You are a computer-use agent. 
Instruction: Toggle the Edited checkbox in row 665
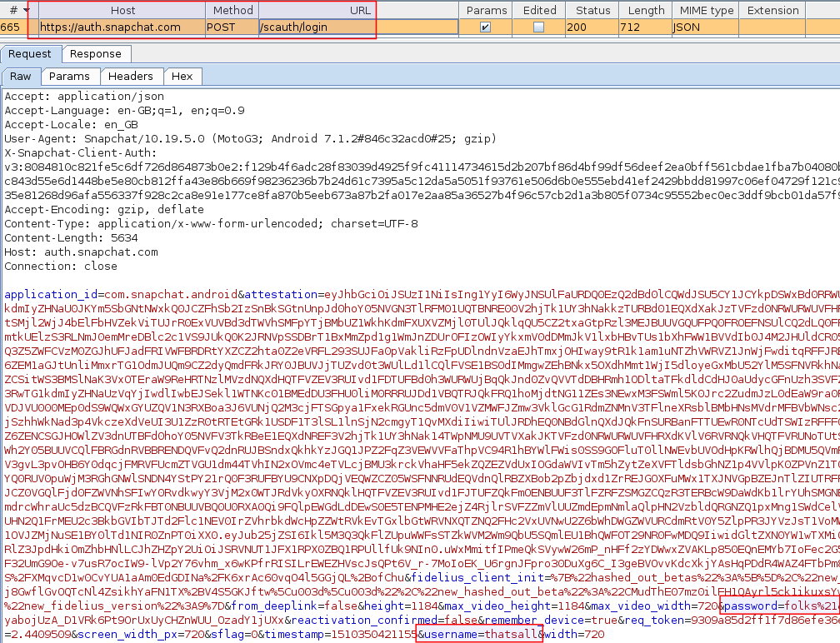pos(538,27)
